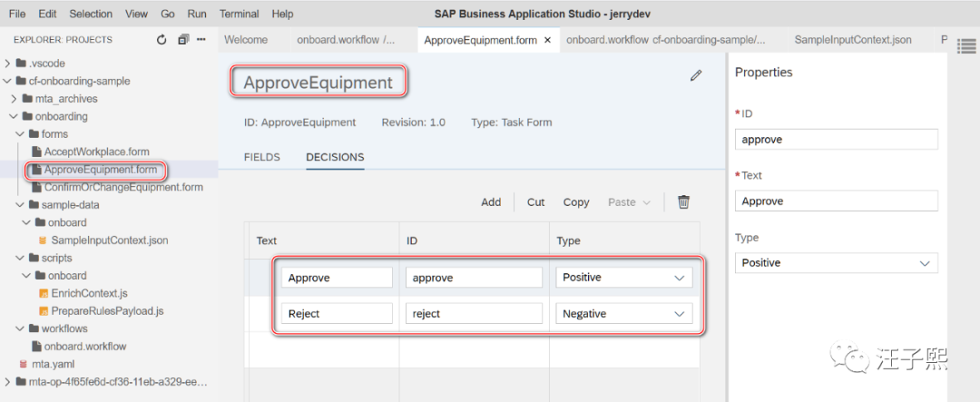Collapse the forms folder
This screenshot has height=402, width=980.
[21, 134]
